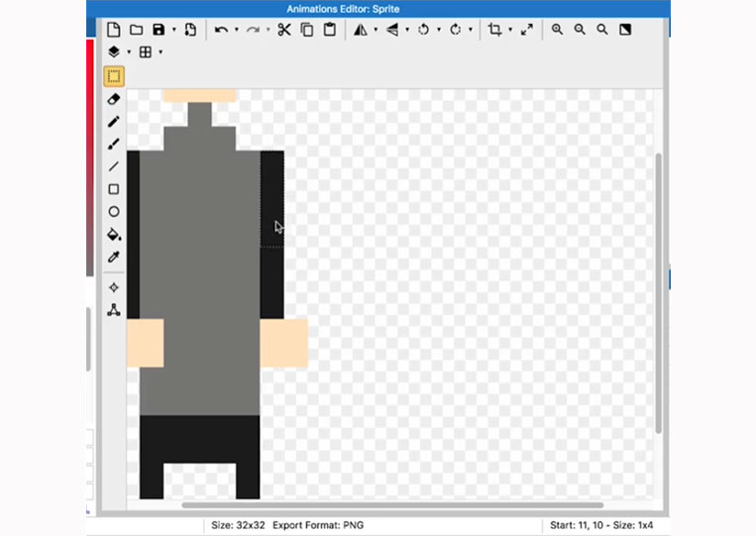Select the Ellipse shape tool

click(x=114, y=212)
